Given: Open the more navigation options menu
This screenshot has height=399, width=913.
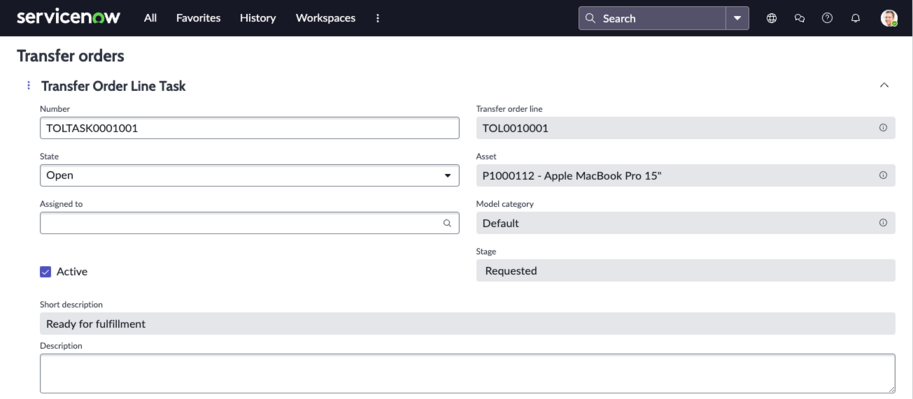Looking at the screenshot, I should pyautogui.click(x=377, y=18).
